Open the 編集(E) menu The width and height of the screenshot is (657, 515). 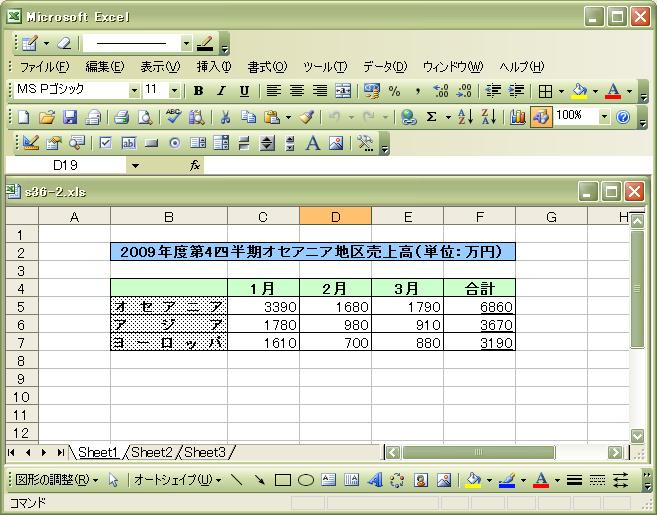coord(105,67)
